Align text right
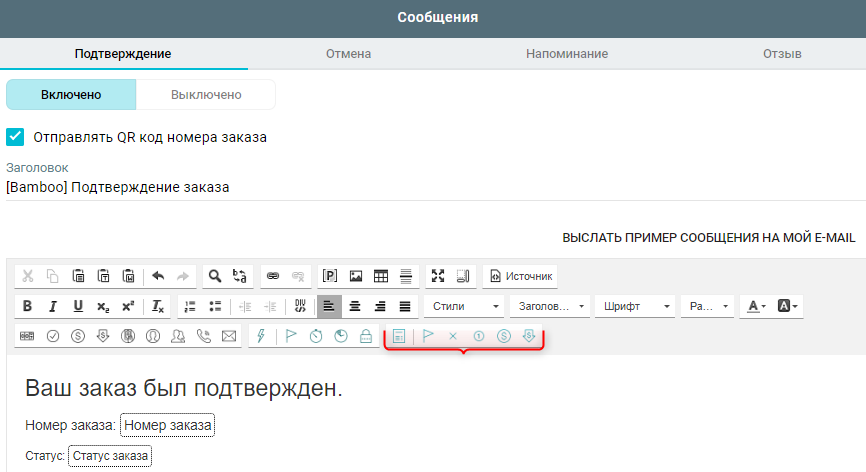The image size is (866, 472). tap(379, 306)
